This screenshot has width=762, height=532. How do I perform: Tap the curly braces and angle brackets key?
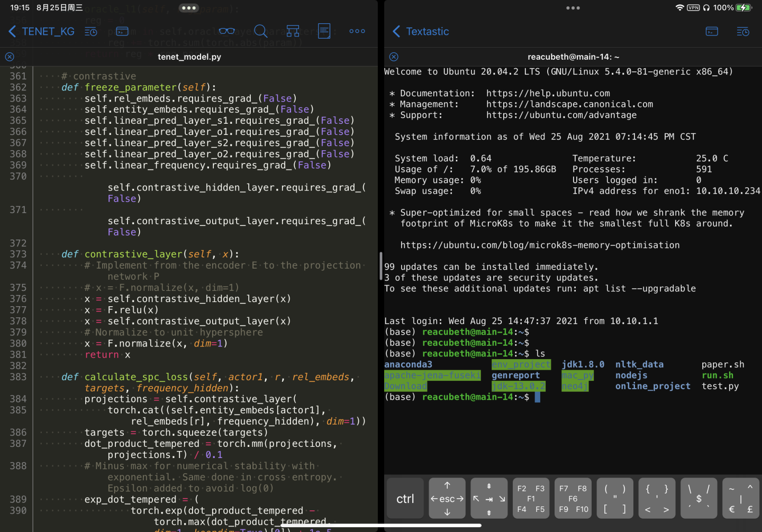[x=657, y=498]
